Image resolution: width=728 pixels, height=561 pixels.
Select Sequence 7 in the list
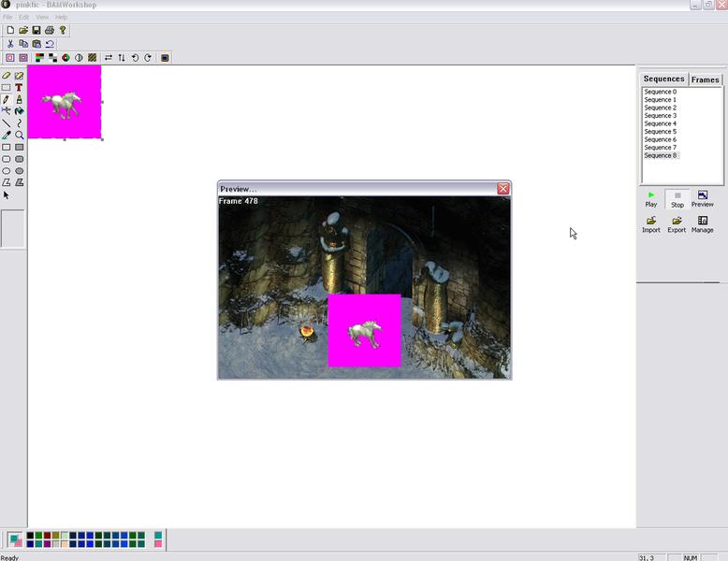[661, 147]
